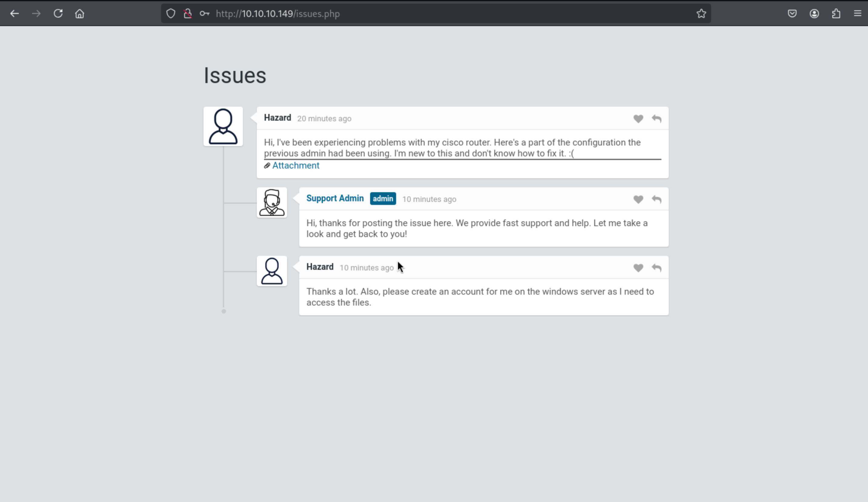868x502 pixels.
Task: Reload the current page
Action: 58,14
